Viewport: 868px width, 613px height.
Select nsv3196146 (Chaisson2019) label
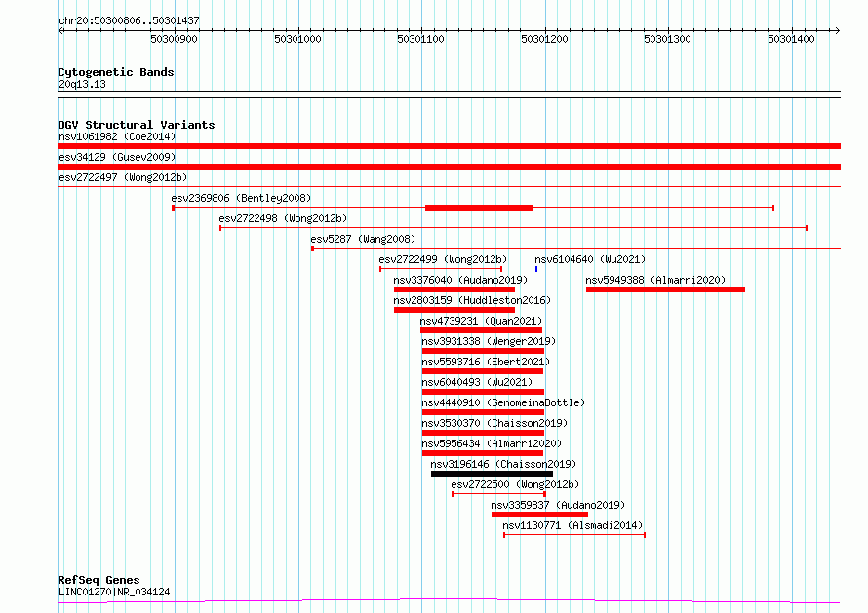503,464
